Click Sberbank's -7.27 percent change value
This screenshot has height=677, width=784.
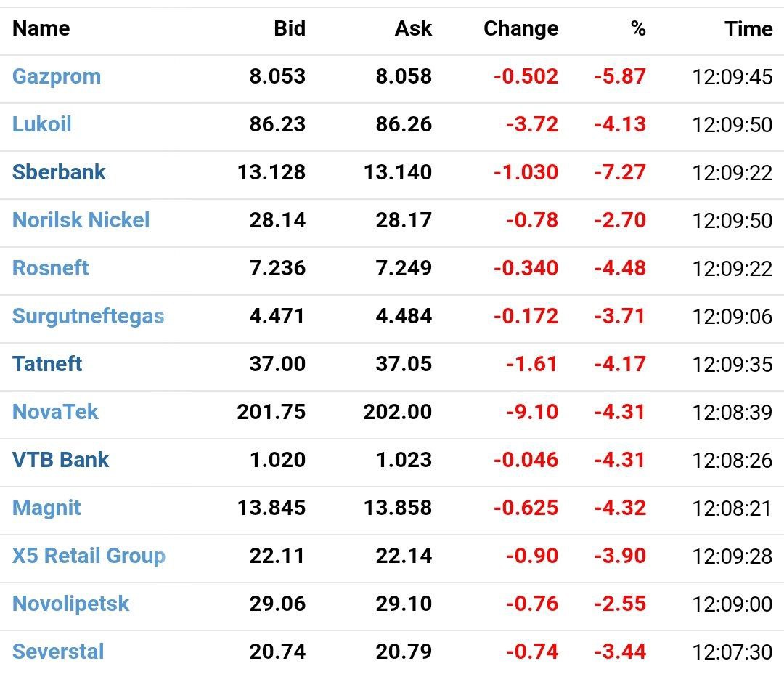coord(619,172)
